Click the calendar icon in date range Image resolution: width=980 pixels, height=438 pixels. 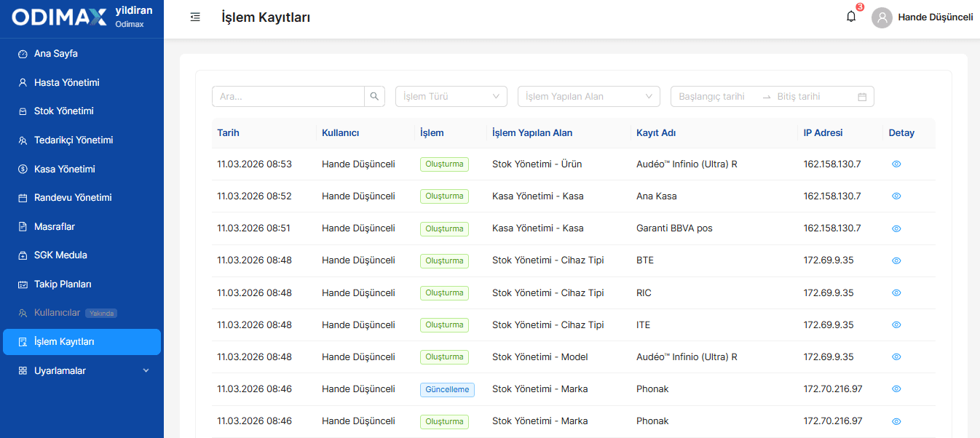pyautogui.click(x=862, y=97)
